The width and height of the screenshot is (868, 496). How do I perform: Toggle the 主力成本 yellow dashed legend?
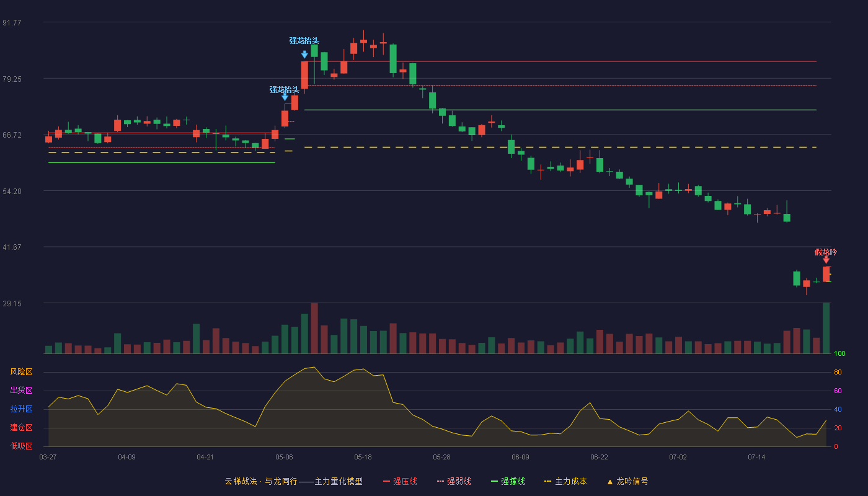click(x=565, y=481)
